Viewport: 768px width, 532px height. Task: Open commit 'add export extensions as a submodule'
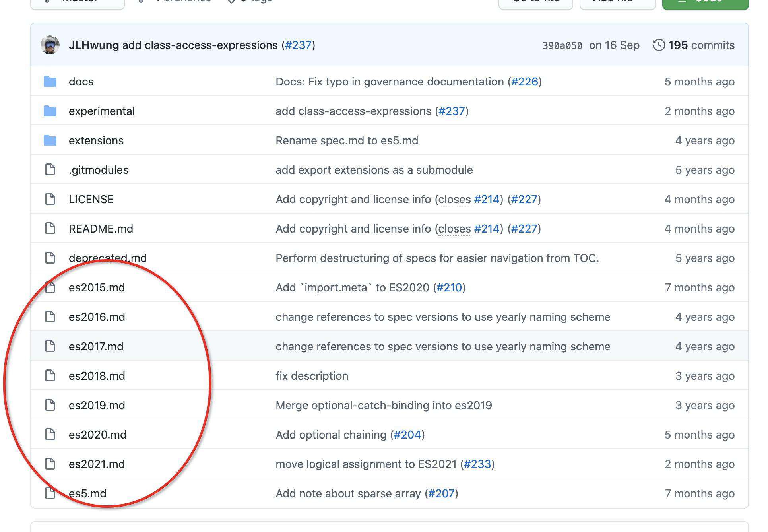click(374, 170)
